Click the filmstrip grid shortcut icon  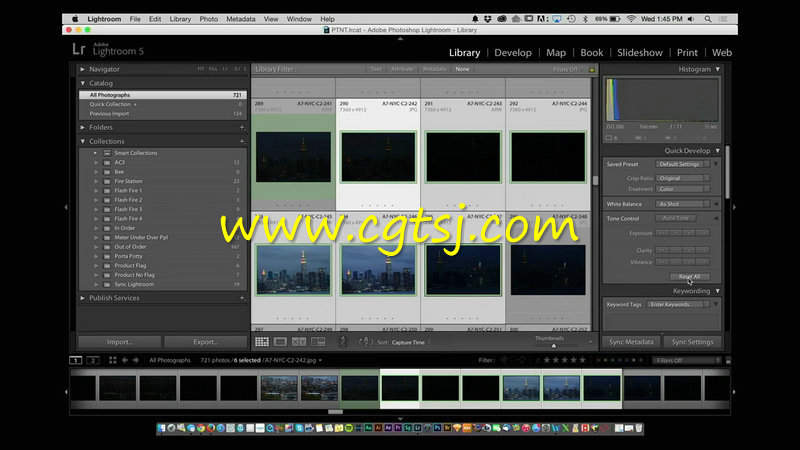coord(112,360)
